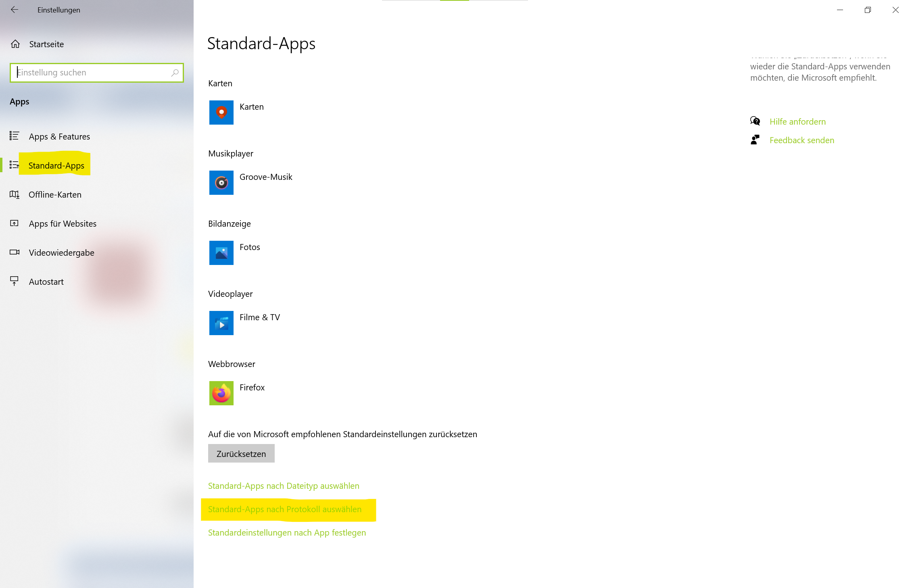Image resolution: width=910 pixels, height=588 pixels.
Task: Click the Groove-Musik app icon
Action: 221,183
